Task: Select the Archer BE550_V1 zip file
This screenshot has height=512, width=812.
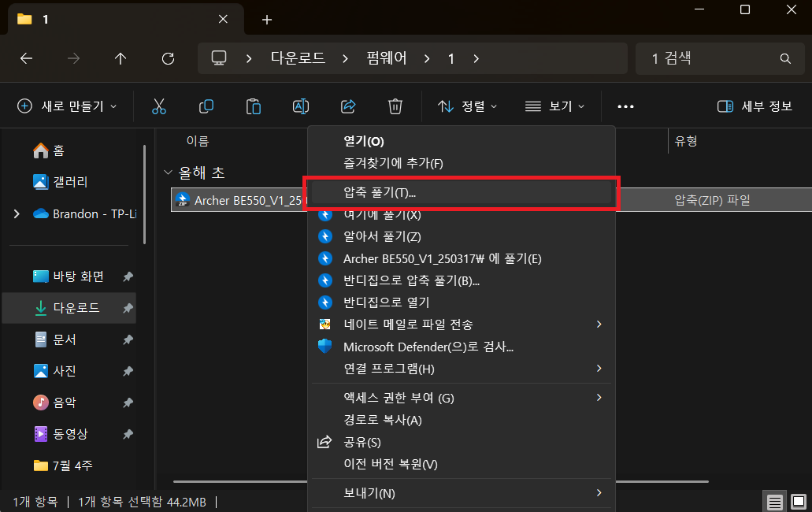Action: click(239, 200)
